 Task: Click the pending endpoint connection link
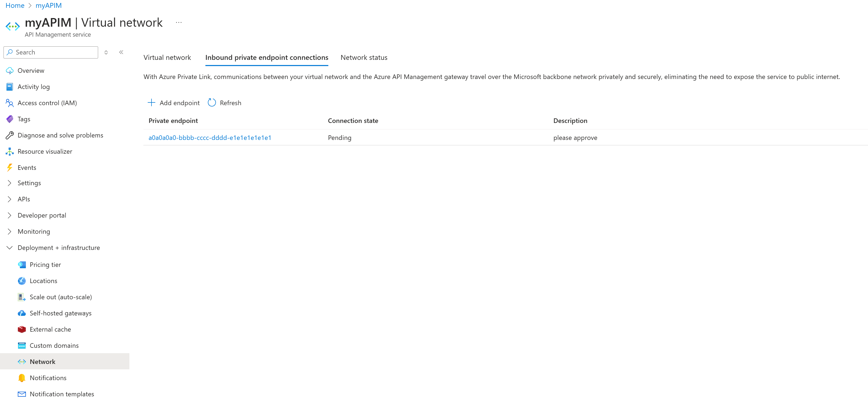click(x=209, y=137)
